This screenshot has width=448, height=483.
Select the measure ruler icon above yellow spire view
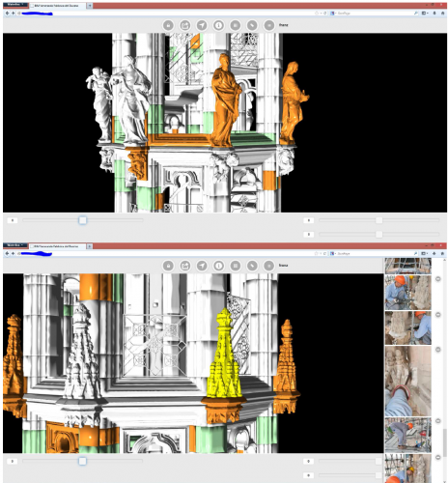252,266
